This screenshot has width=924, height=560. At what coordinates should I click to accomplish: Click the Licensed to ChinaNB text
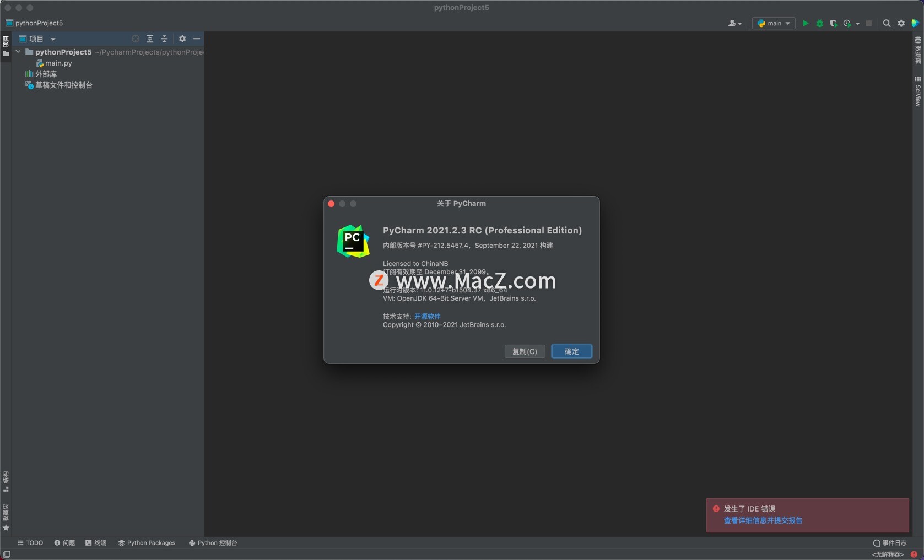[x=415, y=264]
